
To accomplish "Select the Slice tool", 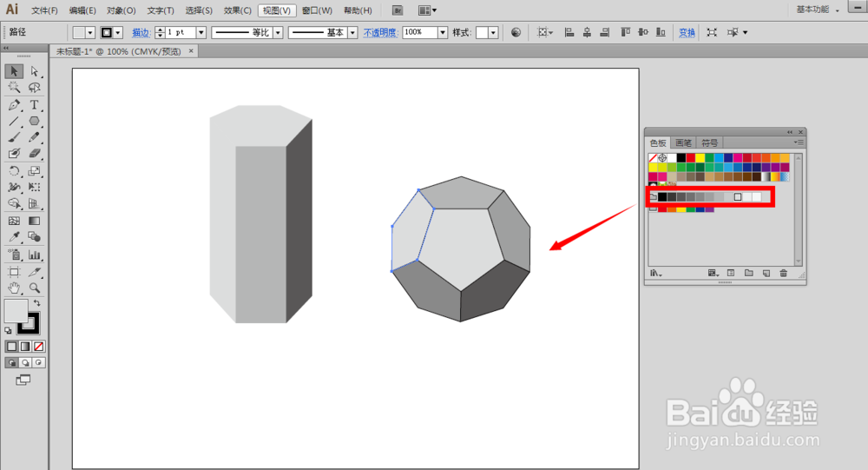I will point(35,272).
